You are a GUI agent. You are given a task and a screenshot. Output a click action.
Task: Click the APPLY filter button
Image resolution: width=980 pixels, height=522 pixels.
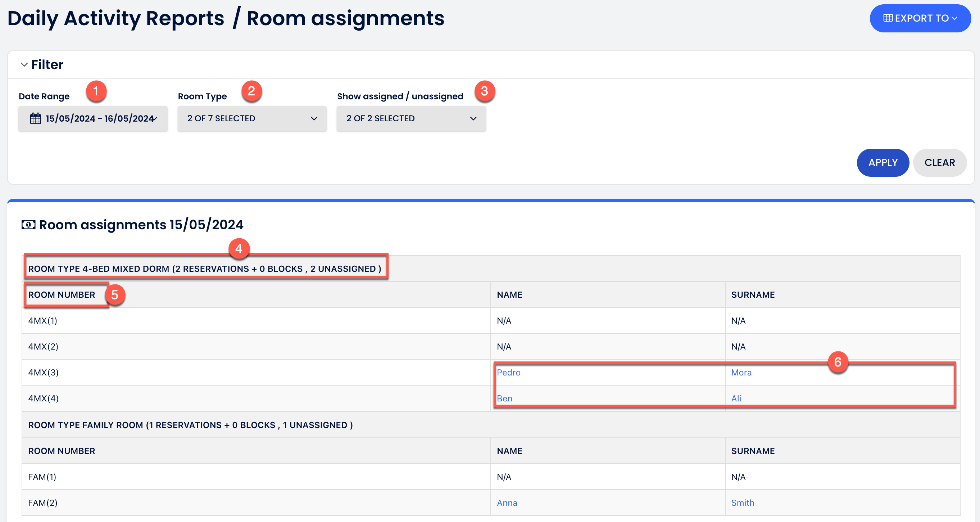pos(883,163)
